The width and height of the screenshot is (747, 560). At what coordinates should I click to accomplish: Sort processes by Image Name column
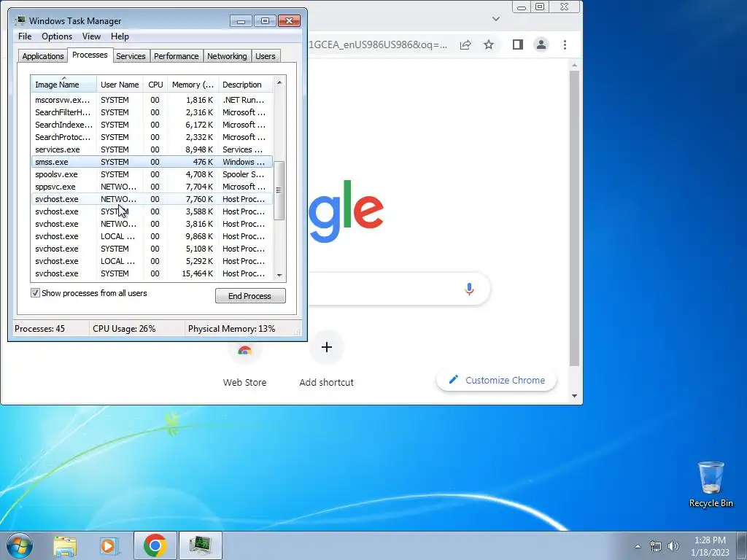[x=64, y=85]
